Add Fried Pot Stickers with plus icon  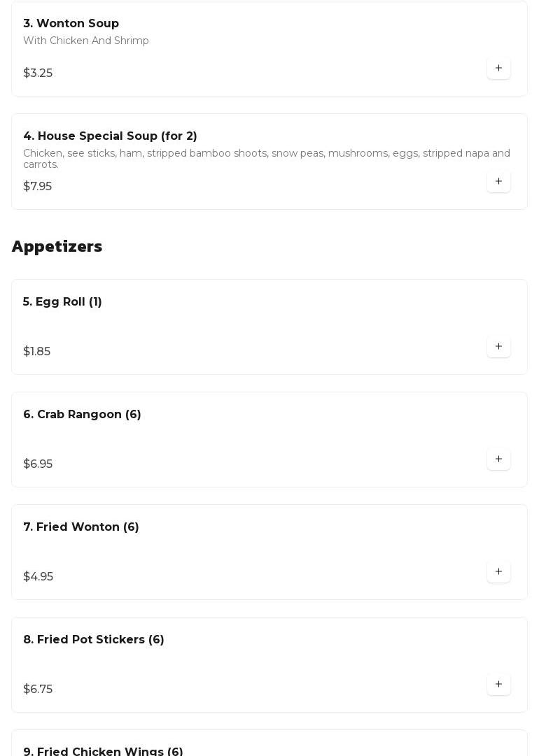498,685
